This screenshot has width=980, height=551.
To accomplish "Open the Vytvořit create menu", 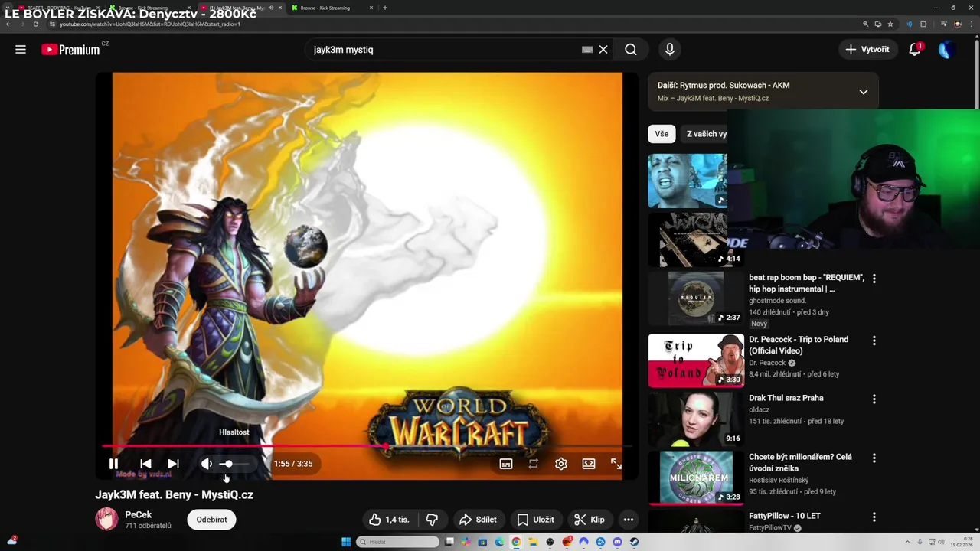I will (x=867, y=50).
